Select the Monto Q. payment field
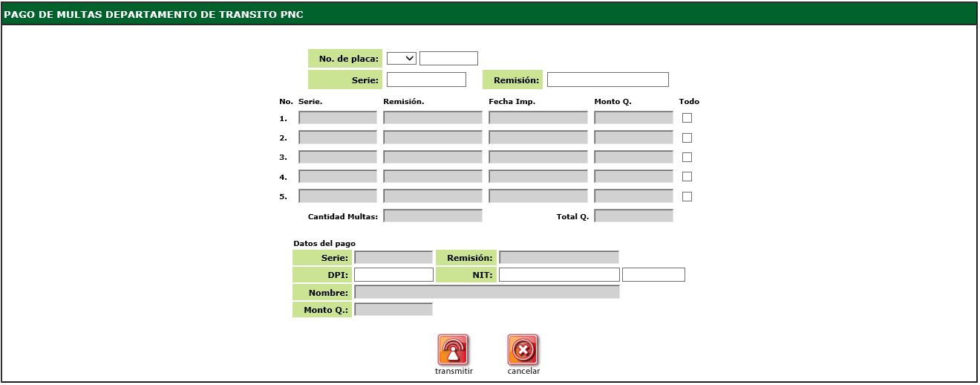The width and height of the screenshot is (980, 385). (393, 310)
